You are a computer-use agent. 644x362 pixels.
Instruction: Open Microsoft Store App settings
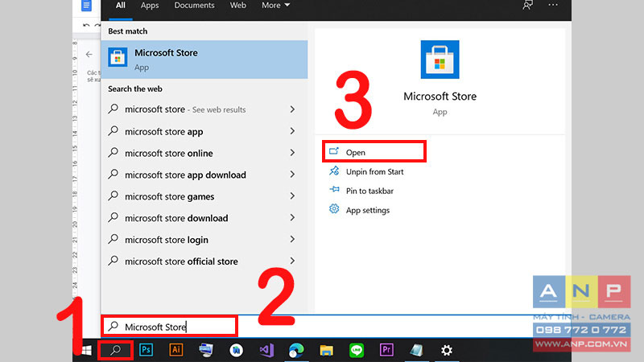368,210
